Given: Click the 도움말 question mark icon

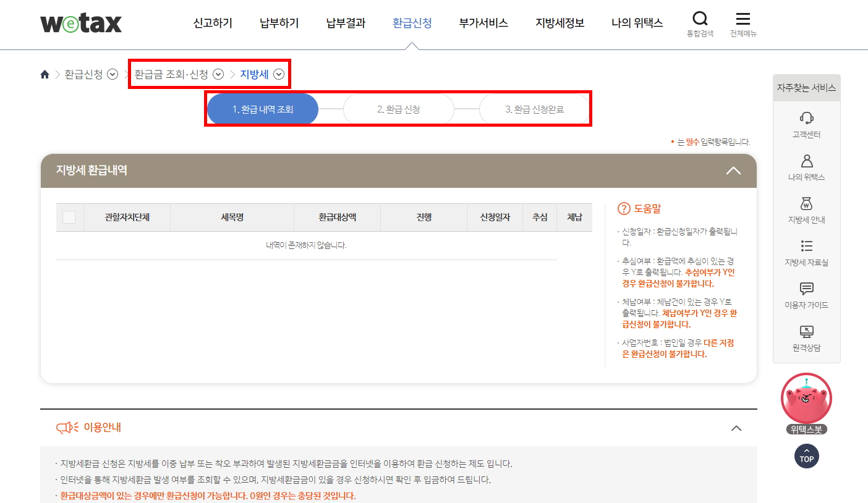Looking at the screenshot, I should pyautogui.click(x=624, y=209).
